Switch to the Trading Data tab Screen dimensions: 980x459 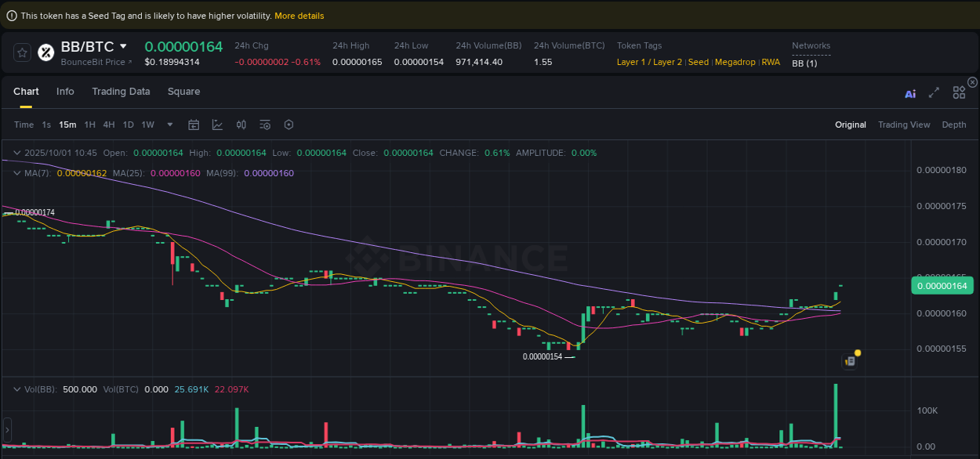tap(121, 92)
